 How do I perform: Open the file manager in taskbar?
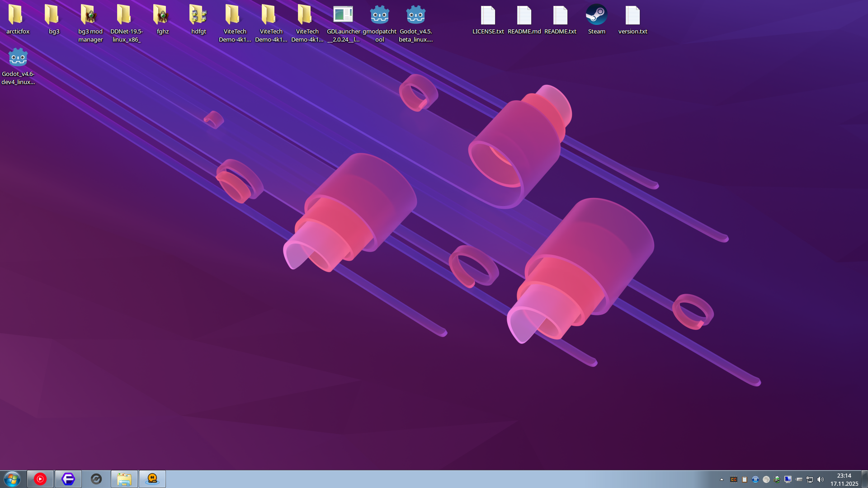[124, 479]
